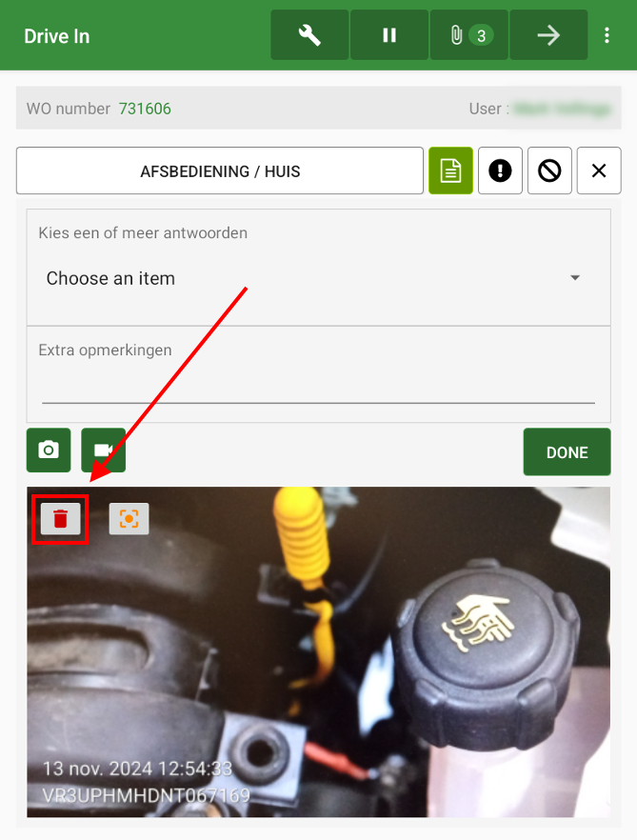
Task: Click work order number 731606
Action: [145, 109]
